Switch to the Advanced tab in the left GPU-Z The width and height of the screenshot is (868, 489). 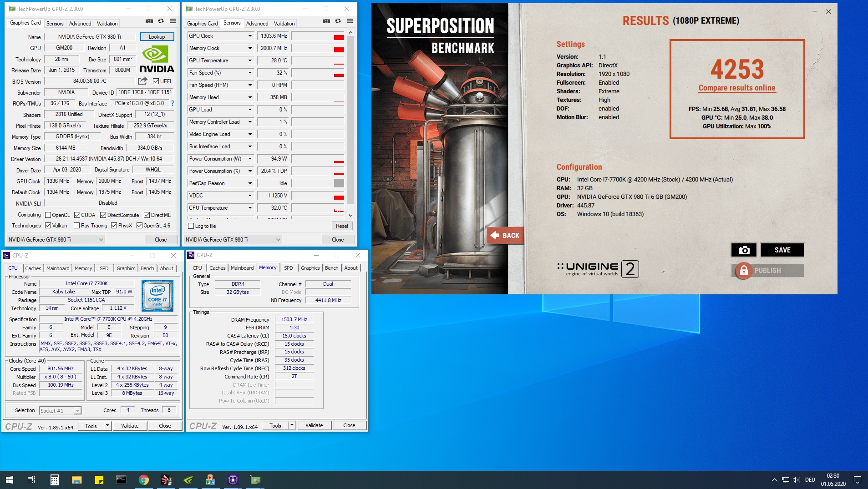click(80, 24)
